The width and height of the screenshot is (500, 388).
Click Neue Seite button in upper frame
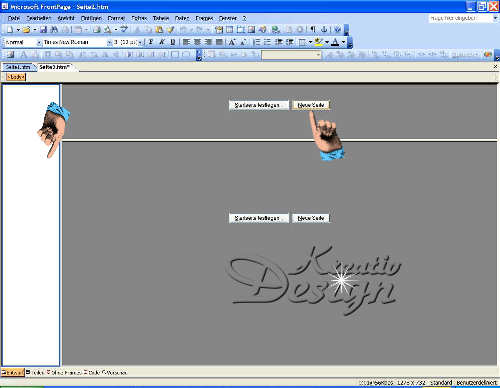[x=311, y=105]
